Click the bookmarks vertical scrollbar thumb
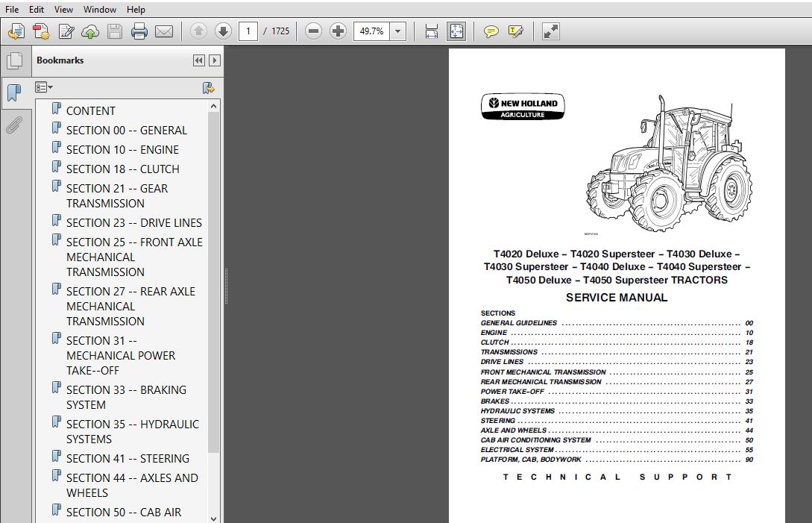 tap(213, 283)
